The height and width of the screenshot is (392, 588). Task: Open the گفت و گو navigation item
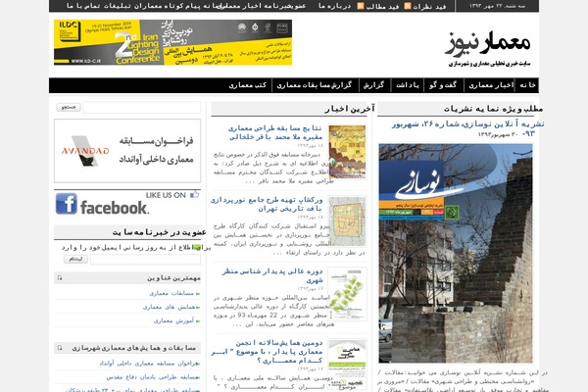coord(443,85)
